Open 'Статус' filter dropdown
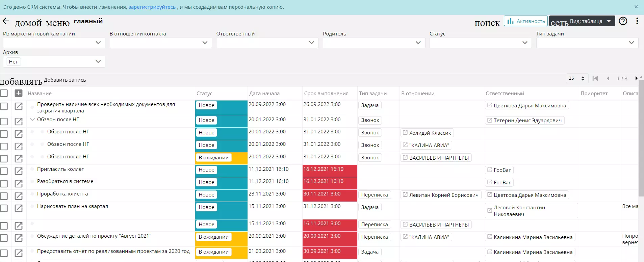This screenshot has width=644, height=262. 481,43
